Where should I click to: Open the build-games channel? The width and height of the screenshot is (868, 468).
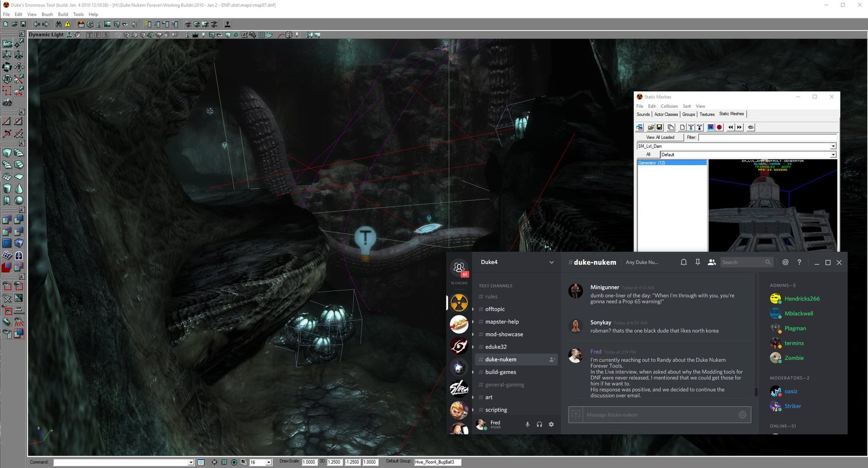tap(501, 372)
